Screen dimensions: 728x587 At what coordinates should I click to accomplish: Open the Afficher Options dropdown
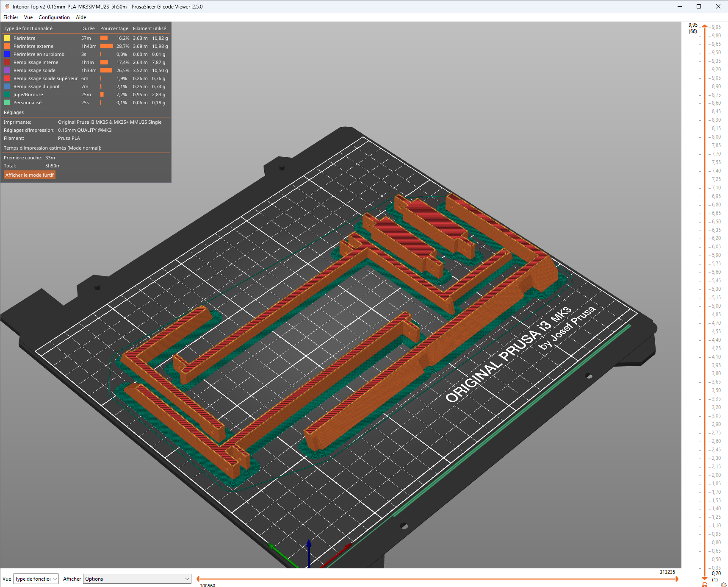click(x=136, y=579)
